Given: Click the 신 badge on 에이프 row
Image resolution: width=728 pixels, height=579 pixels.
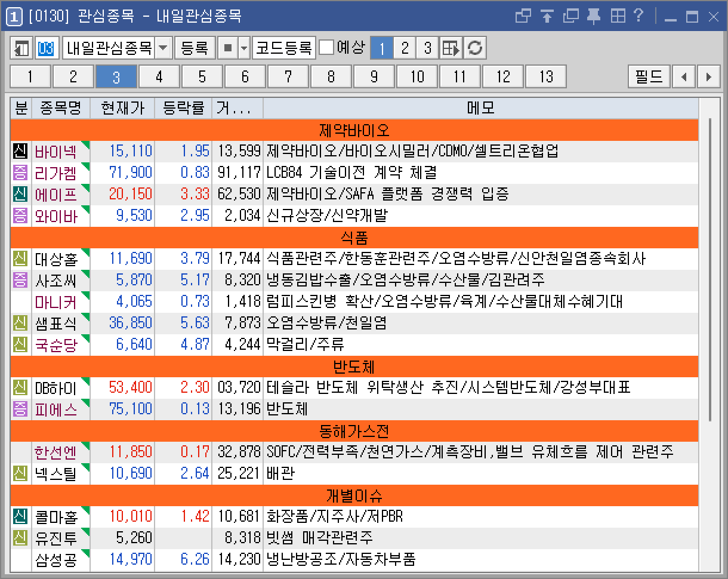Looking at the screenshot, I should tap(20, 194).
